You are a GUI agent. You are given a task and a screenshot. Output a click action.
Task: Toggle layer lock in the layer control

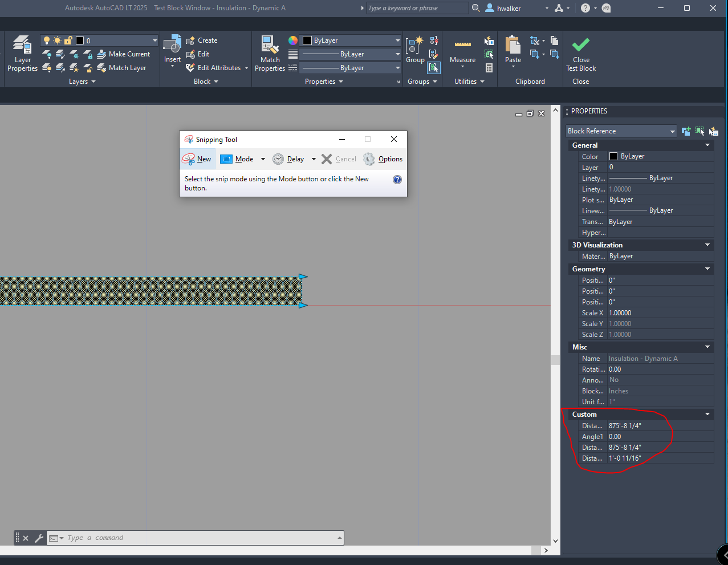pos(67,40)
